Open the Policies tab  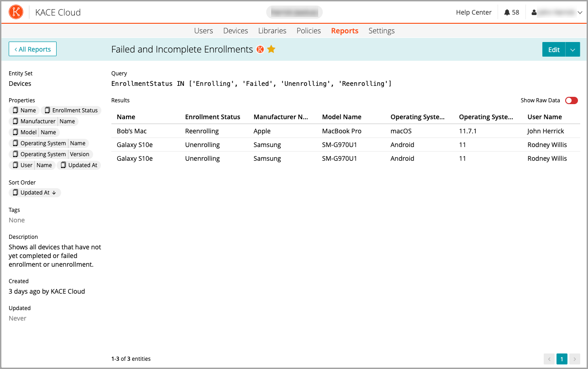(309, 31)
